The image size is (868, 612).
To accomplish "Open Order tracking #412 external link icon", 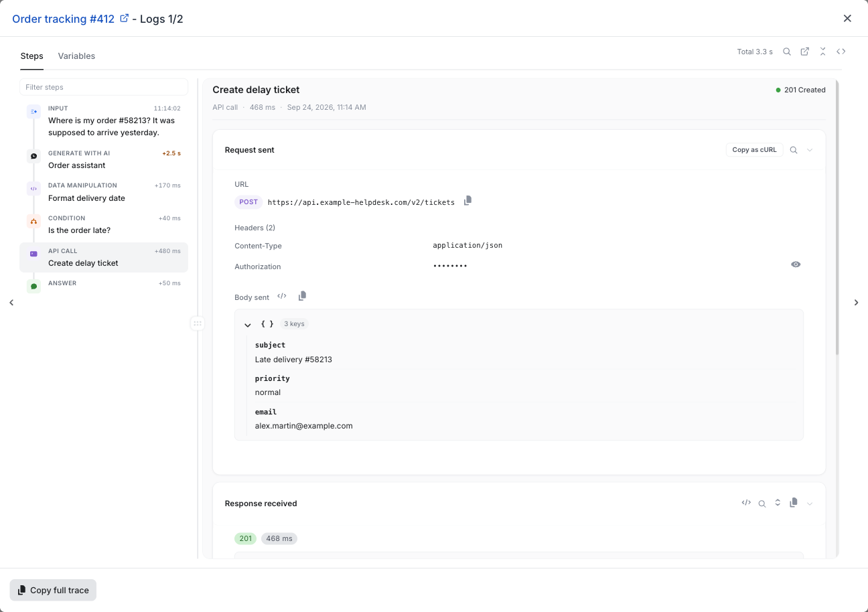I will click(124, 19).
